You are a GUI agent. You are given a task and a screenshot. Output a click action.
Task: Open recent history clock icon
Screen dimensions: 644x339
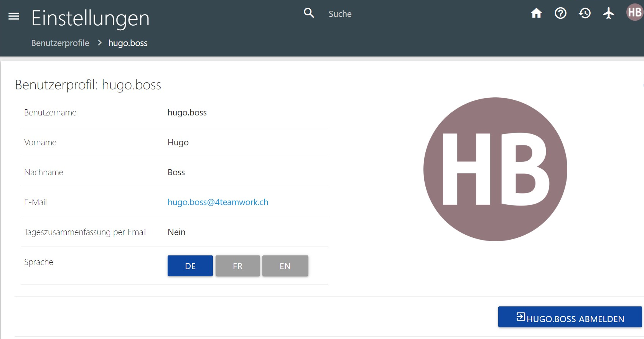tap(585, 13)
